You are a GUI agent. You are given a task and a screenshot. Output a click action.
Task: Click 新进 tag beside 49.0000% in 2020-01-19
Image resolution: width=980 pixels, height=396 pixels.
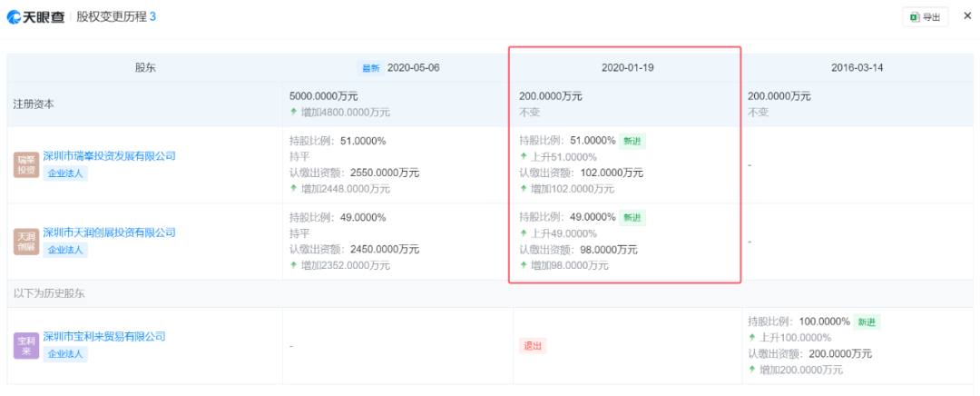632,217
